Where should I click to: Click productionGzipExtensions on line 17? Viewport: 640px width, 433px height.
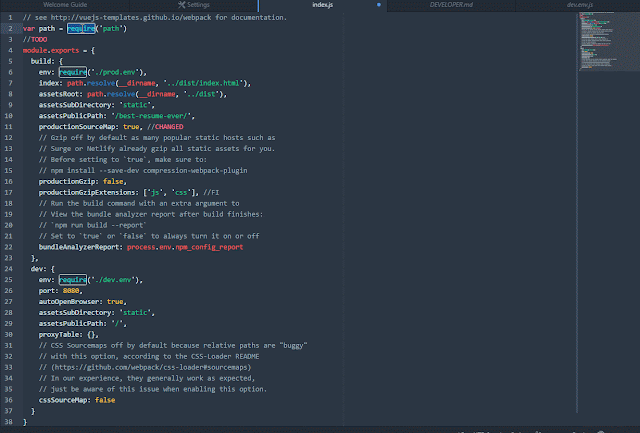click(x=87, y=193)
